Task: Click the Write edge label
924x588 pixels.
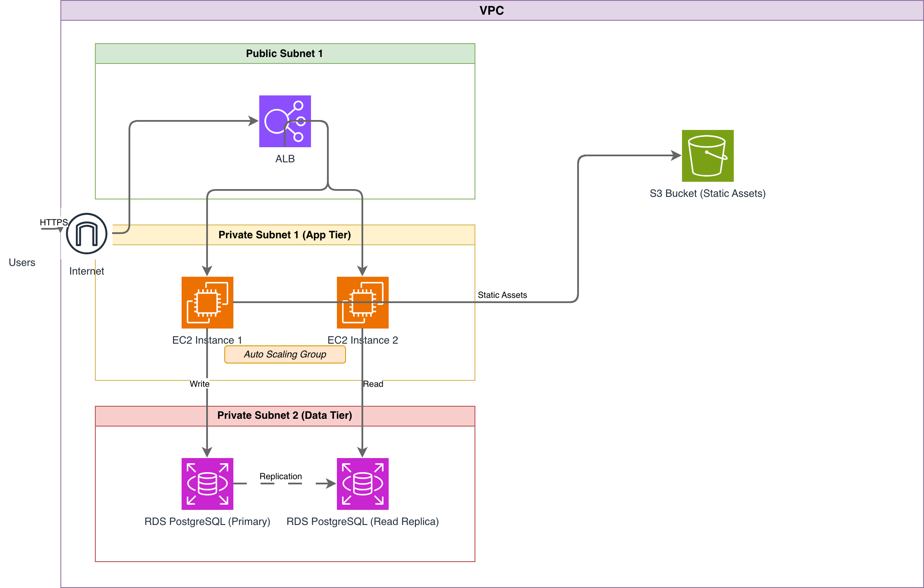Action: click(x=200, y=384)
